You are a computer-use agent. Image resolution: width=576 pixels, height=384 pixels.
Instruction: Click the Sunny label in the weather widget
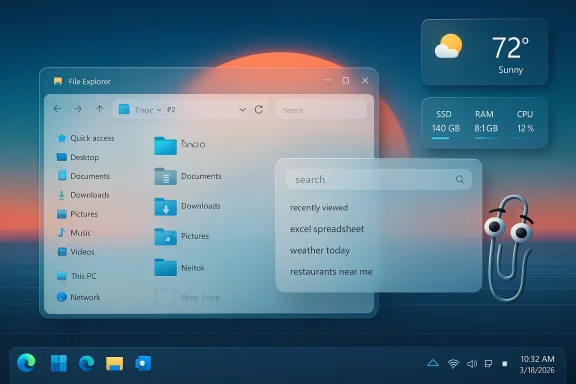(x=511, y=70)
